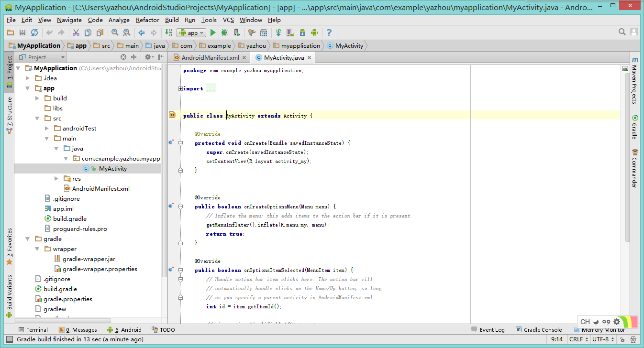Click the Help question mark icon

coord(329,33)
